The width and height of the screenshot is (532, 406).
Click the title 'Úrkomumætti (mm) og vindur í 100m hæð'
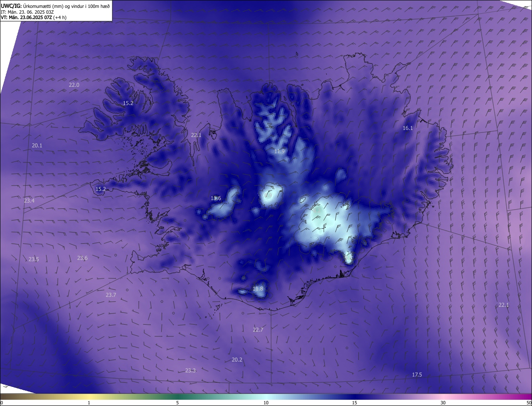click(x=66, y=6)
